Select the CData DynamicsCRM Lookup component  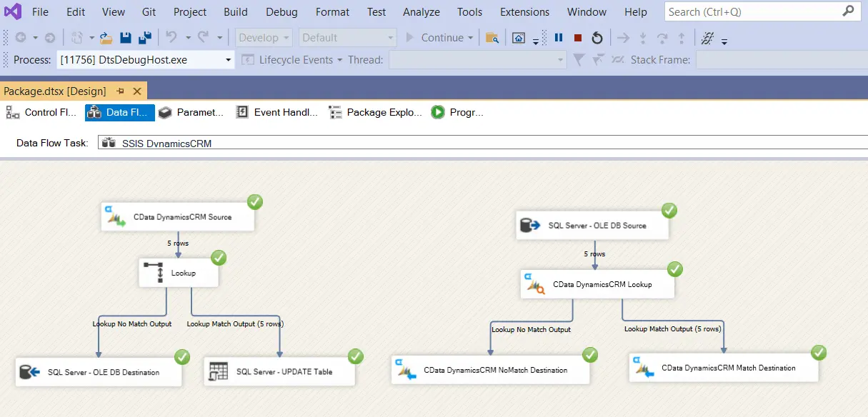596,284
